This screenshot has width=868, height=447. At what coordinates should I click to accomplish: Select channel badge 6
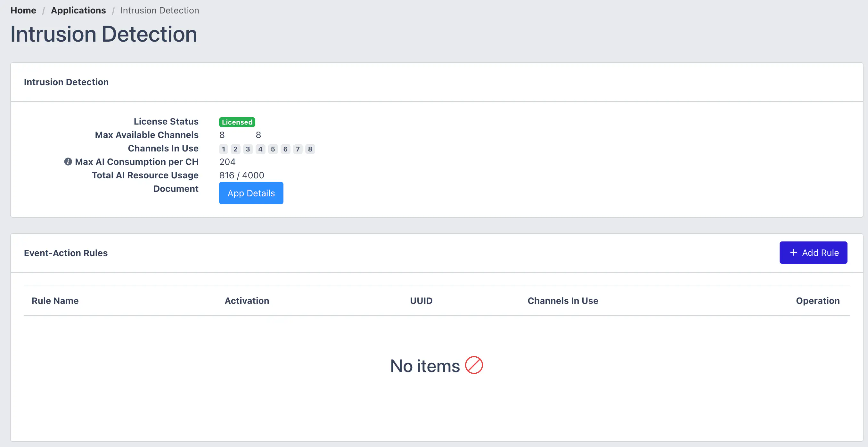[x=285, y=149]
